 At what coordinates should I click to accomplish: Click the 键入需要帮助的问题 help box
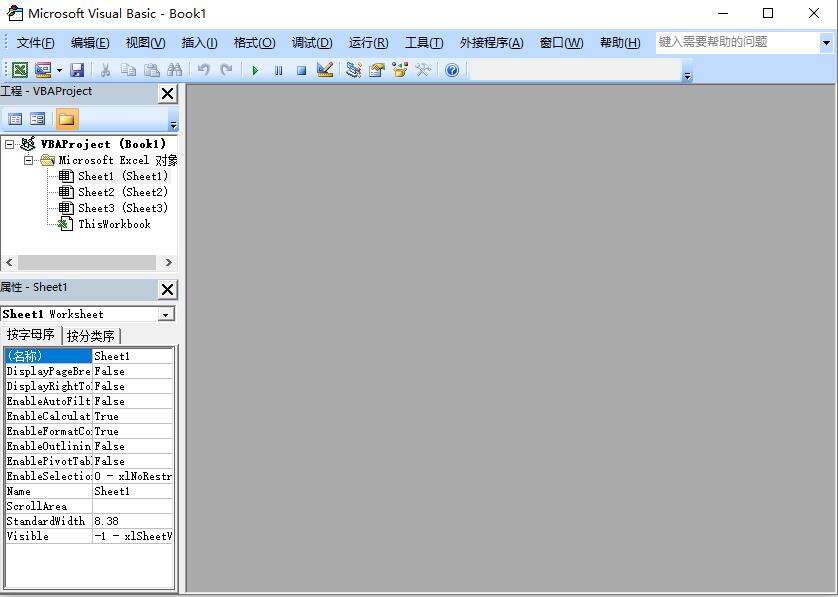(738, 42)
